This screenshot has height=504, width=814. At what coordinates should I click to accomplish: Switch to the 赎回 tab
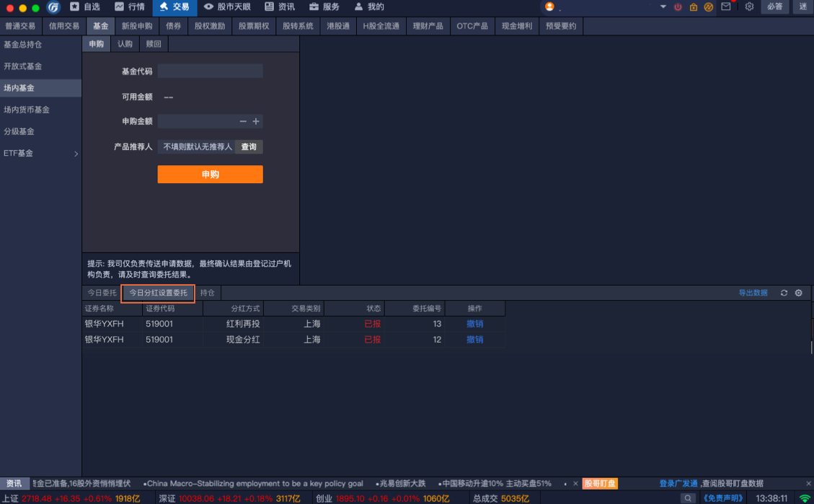click(x=154, y=44)
